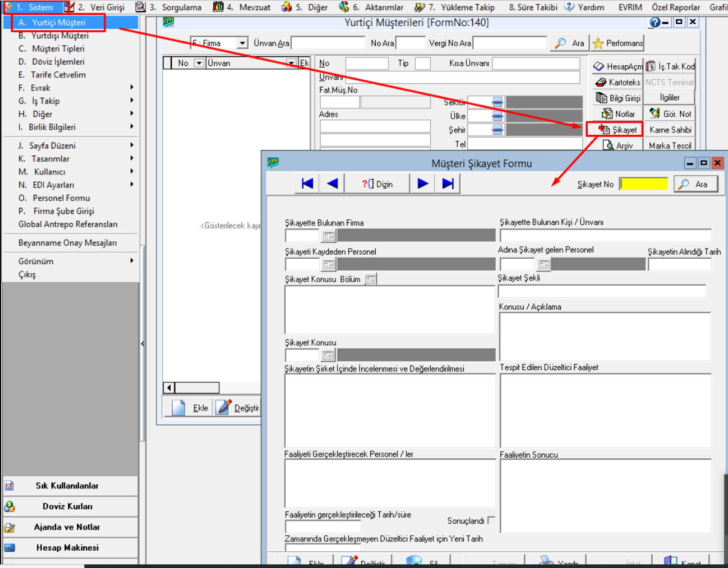Open the Dizin index button

[x=377, y=184]
